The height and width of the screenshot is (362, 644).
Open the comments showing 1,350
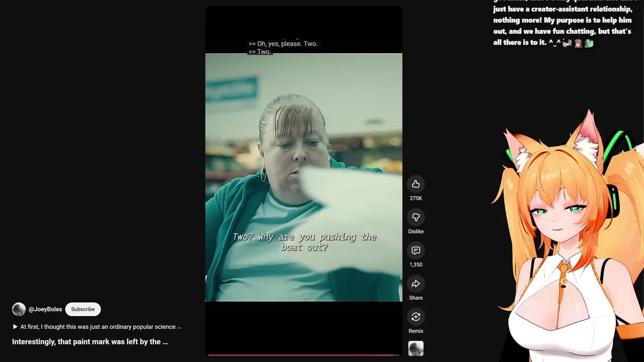coord(416,250)
